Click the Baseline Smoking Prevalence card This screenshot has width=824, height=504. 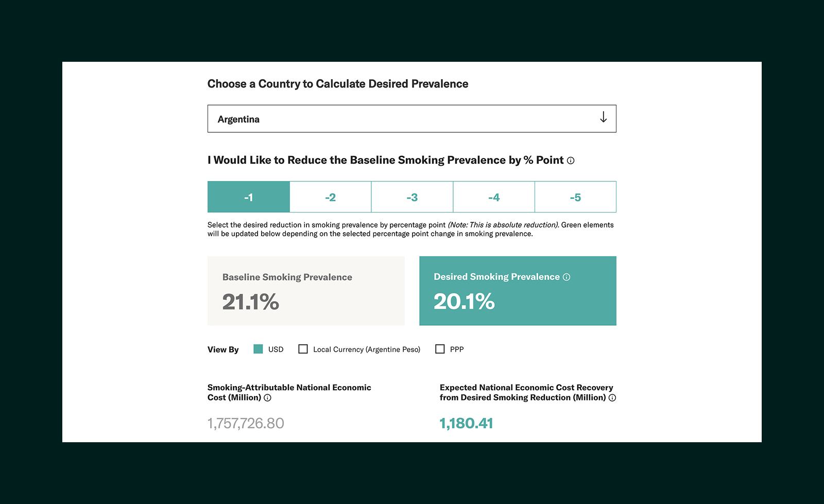tap(305, 290)
